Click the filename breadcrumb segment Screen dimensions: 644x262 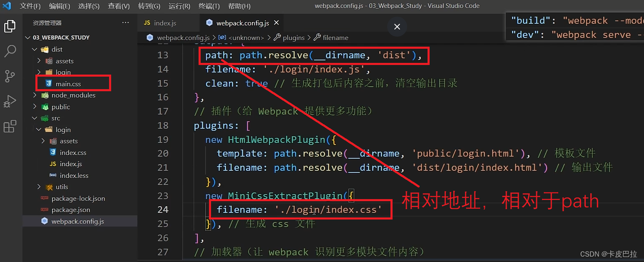pos(335,37)
